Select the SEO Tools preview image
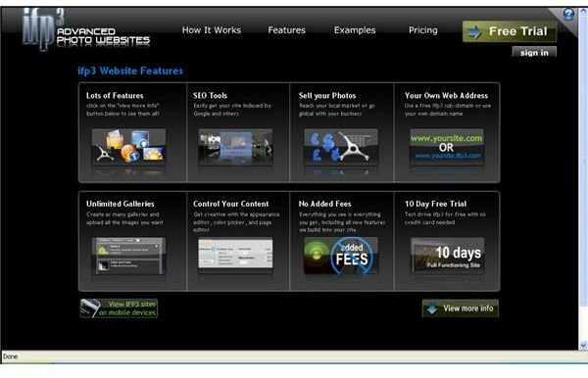This screenshot has width=588, height=378. (235, 147)
